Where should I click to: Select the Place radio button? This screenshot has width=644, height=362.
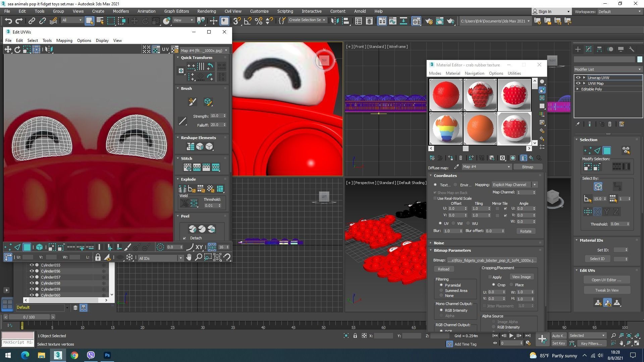pyautogui.click(x=512, y=285)
